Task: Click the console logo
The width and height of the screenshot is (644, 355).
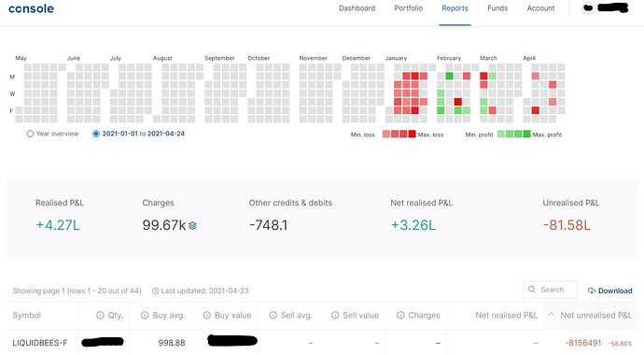Action: click(x=31, y=8)
